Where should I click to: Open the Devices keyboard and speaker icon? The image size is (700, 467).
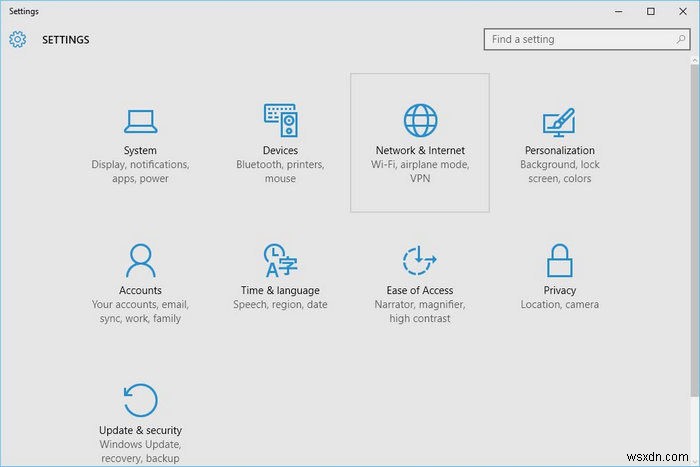280,120
